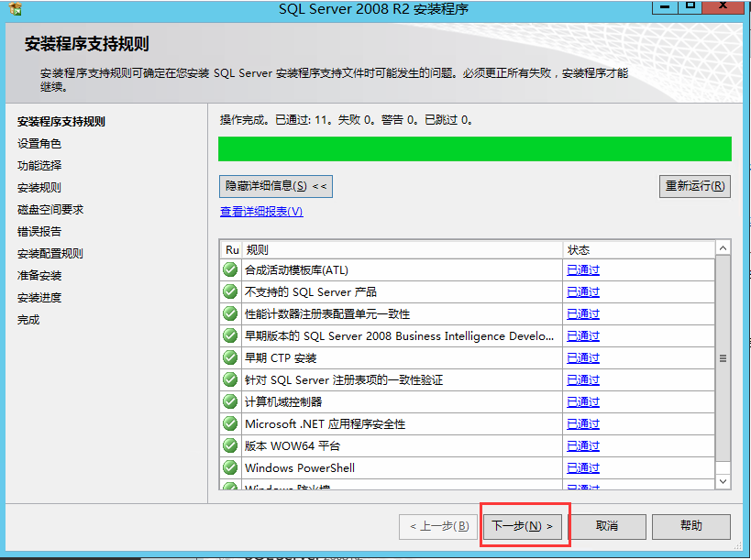Click rule text 性能计数器注册表配置单元一致性

pos(327,314)
